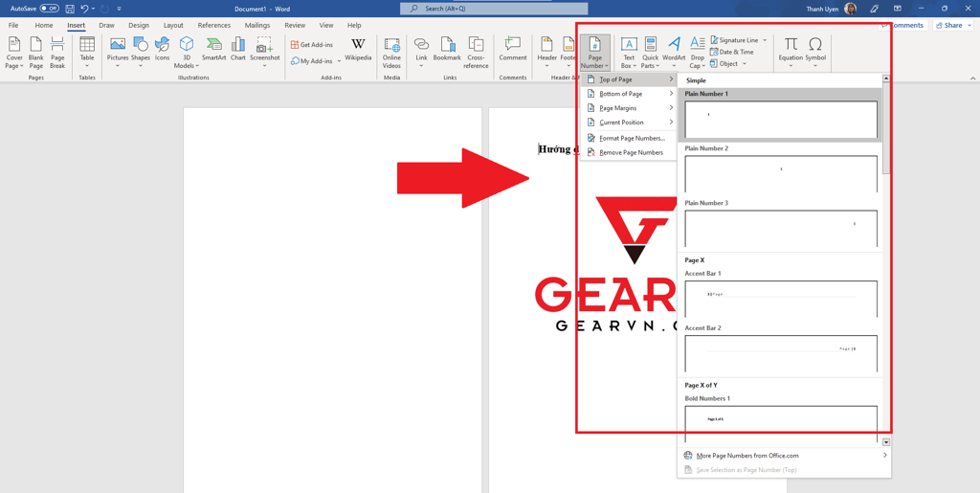This screenshot has width=980, height=493.
Task: Open the File tab
Action: pos(13,26)
